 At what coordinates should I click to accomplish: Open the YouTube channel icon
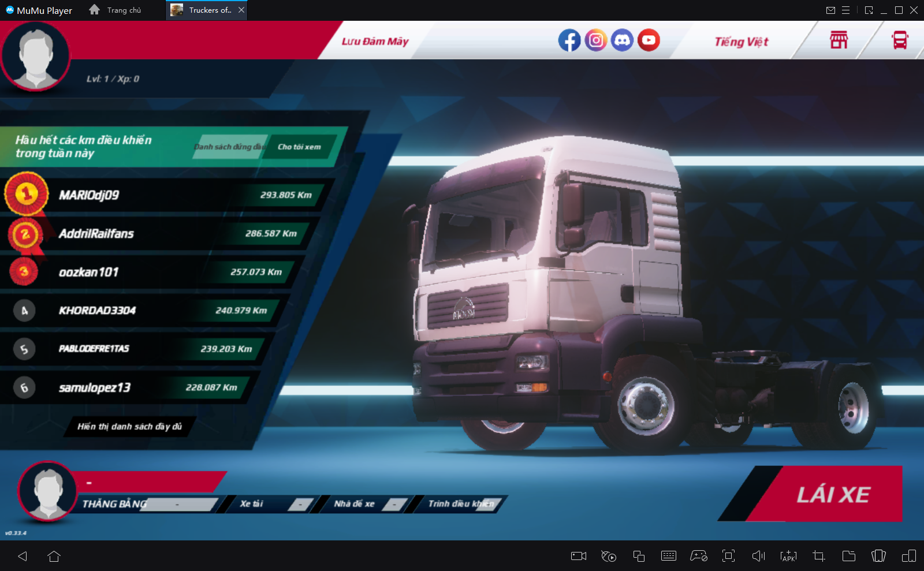(x=649, y=40)
